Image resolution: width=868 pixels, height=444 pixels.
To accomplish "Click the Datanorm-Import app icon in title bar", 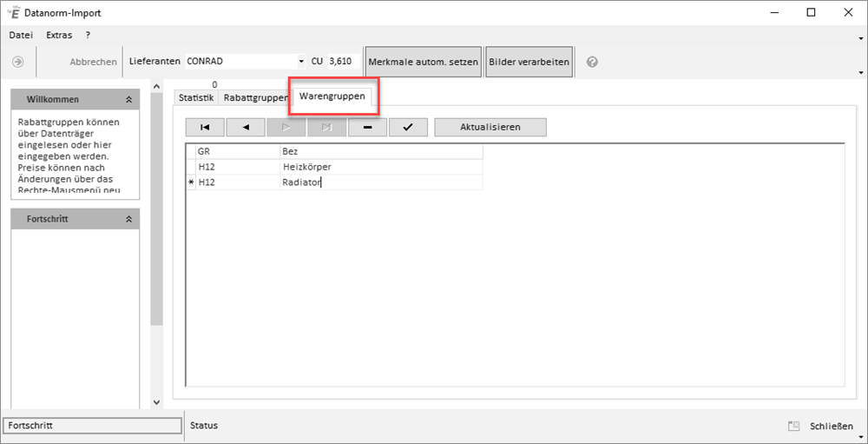I will (13, 12).
